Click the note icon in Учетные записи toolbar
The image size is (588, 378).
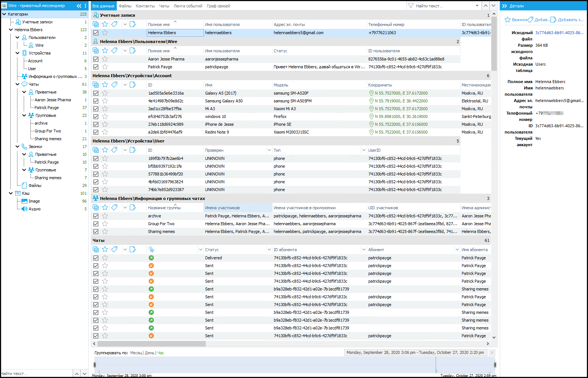coord(133,24)
